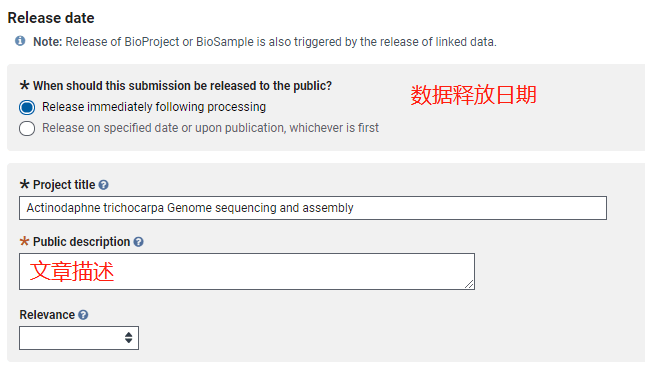Open the Public description help icon
The width and height of the screenshot is (645, 368).
tap(139, 242)
